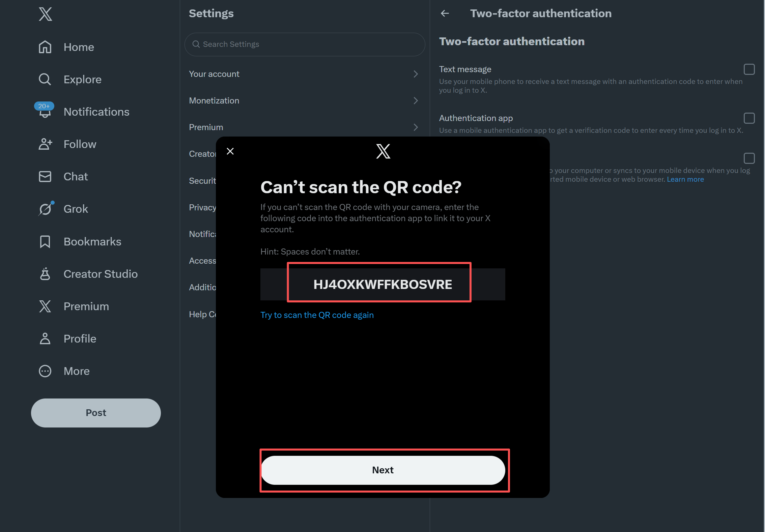Click the Next button in dialog
Screen dimensions: 765x532
click(383, 470)
